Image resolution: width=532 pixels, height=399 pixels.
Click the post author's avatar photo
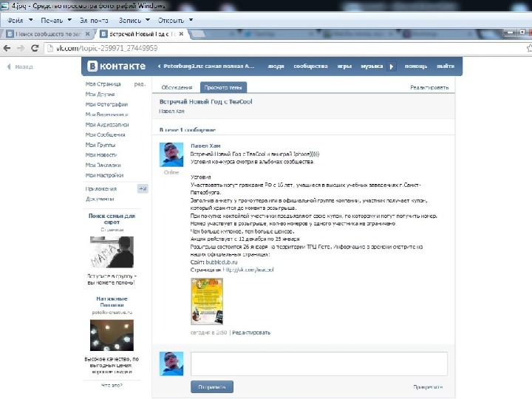pos(171,154)
